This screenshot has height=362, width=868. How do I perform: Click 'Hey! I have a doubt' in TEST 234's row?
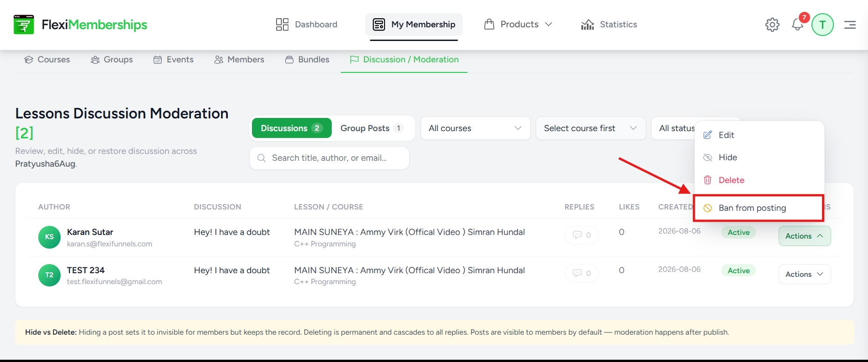pos(232,270)
